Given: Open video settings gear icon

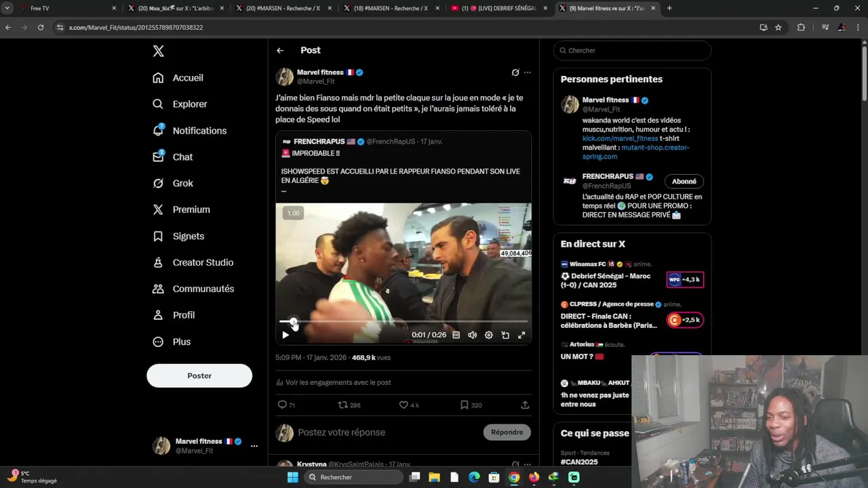Looking at the screenshot, I should click(x=489, y=335).
